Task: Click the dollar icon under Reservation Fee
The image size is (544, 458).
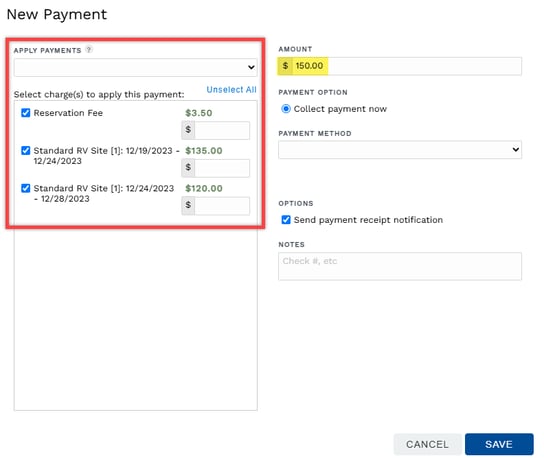Action: point(188,130)
